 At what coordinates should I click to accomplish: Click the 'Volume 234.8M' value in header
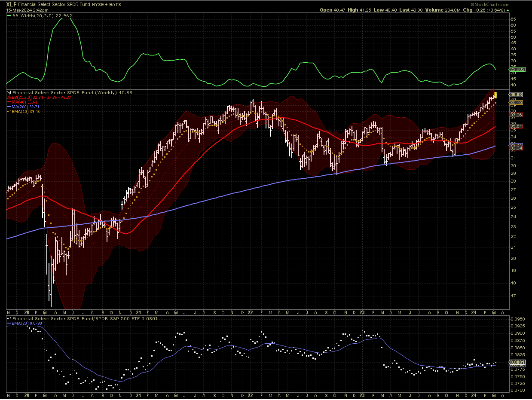444,9
